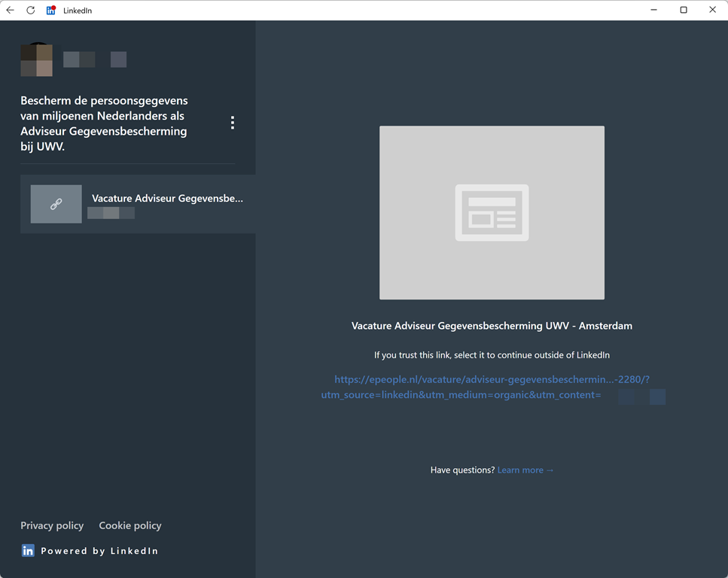Screen dimensions: 728x578
Task: Click the back arrow in title bar
Action: click(x=11, y=11)
